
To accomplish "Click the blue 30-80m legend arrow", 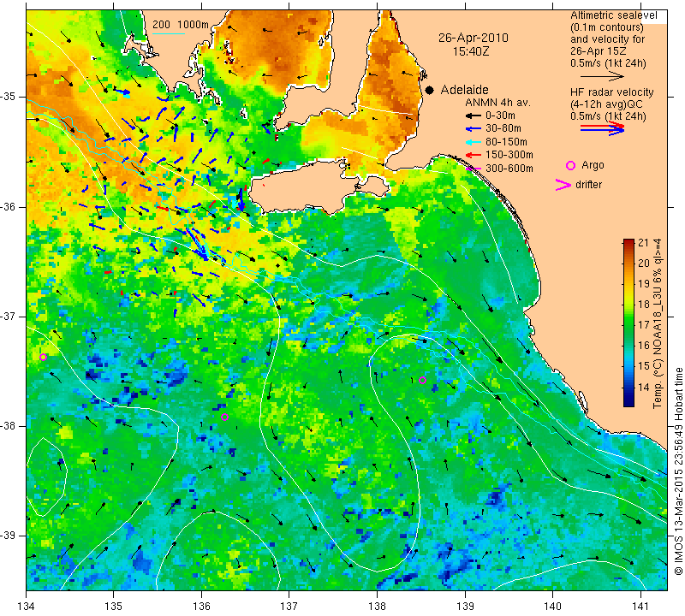I will (473, 129).
